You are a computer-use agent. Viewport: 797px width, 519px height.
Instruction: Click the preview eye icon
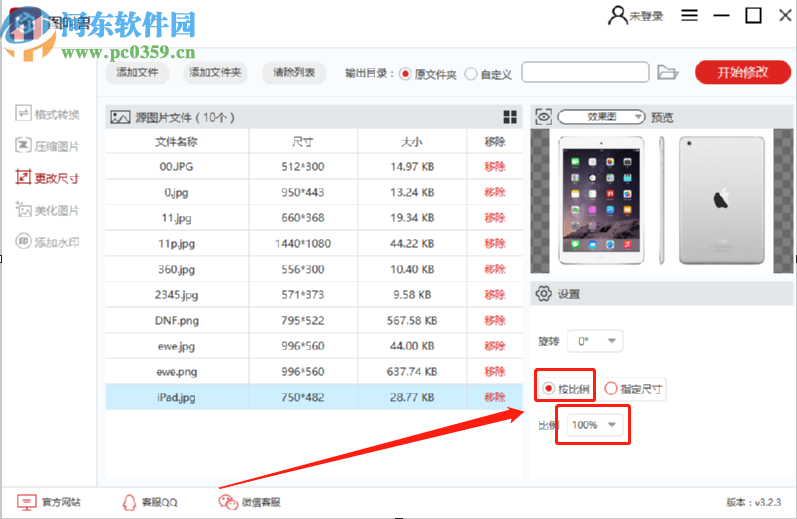(543, 117)
